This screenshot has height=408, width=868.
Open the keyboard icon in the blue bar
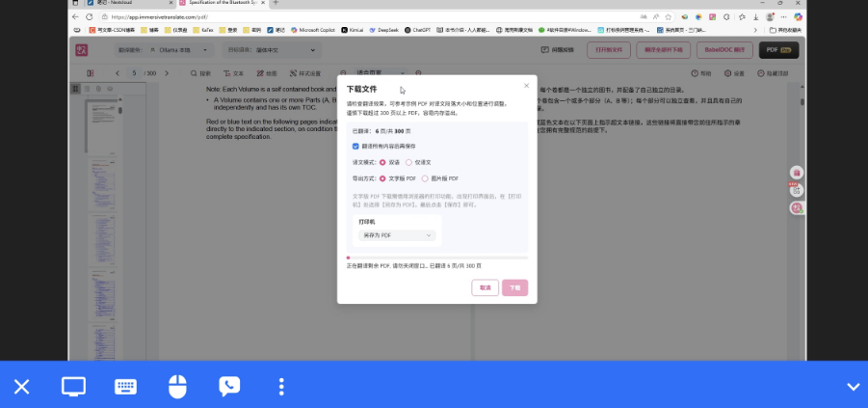click(x=125, y=387)
